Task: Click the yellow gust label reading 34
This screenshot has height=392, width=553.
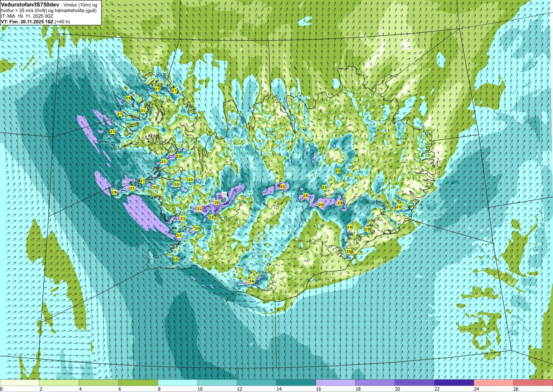Action: pos(251,281)
